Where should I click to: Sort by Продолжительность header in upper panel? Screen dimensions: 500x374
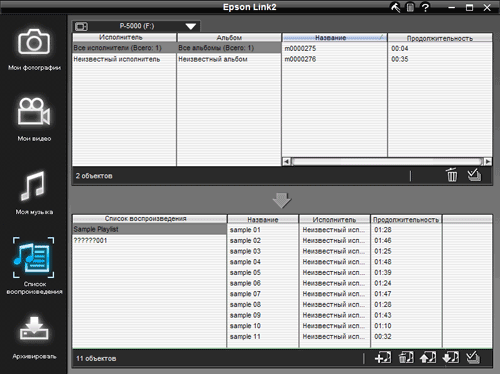coord(440,37)
